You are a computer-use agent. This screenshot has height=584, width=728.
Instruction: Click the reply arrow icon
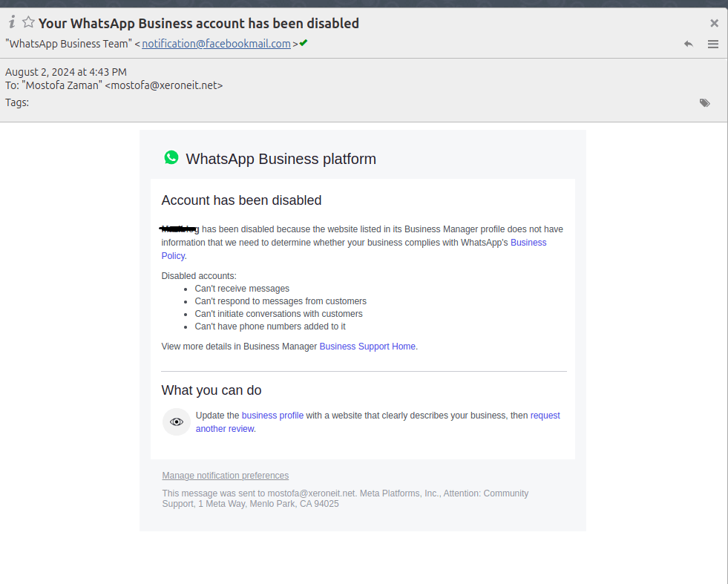tap(689, 44)
